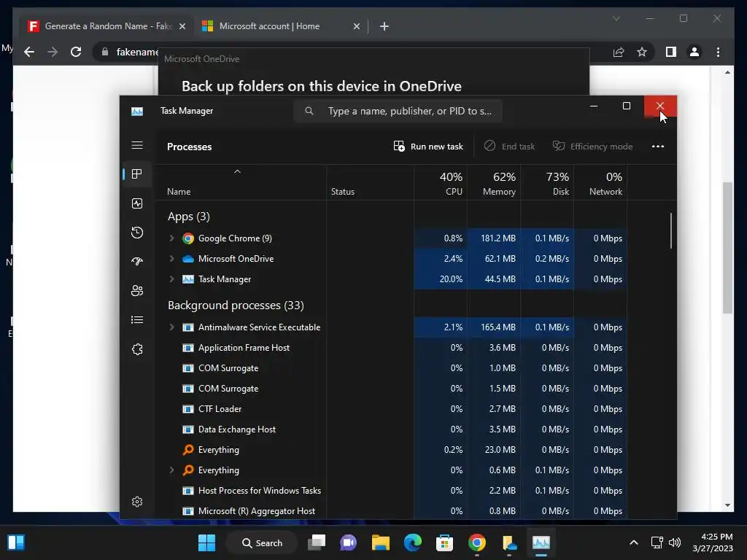Go back in Chrome
The width and height of the screenshot is (747, 560).
29,52
